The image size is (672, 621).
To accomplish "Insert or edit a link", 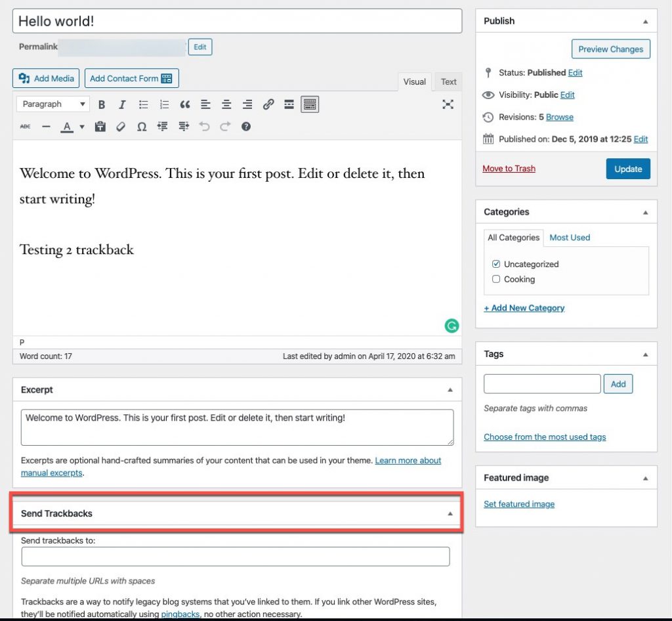I will [x=268, y=104].
